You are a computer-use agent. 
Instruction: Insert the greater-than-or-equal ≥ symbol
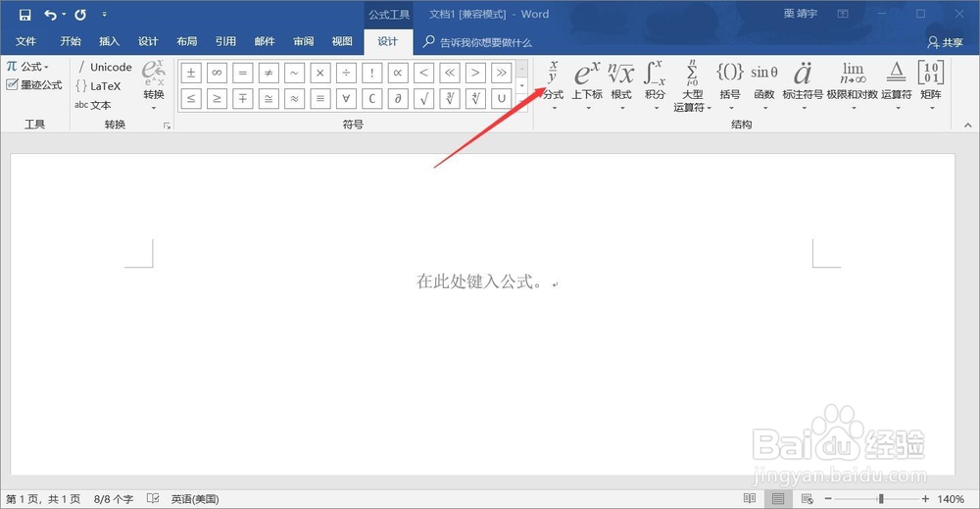click(x=217, y=99)
